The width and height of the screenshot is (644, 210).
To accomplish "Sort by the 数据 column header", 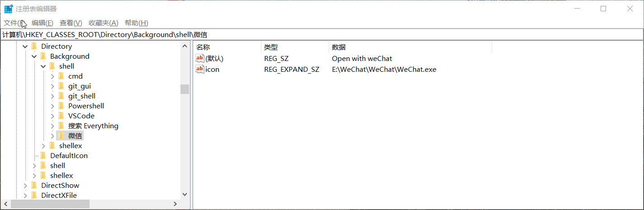I will click(x=410, y=47).
